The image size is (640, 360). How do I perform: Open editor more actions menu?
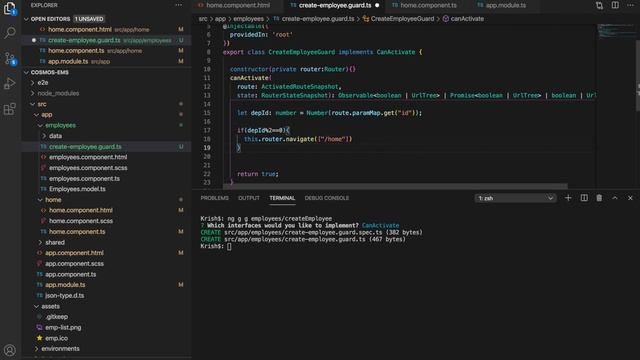(630, 5)
